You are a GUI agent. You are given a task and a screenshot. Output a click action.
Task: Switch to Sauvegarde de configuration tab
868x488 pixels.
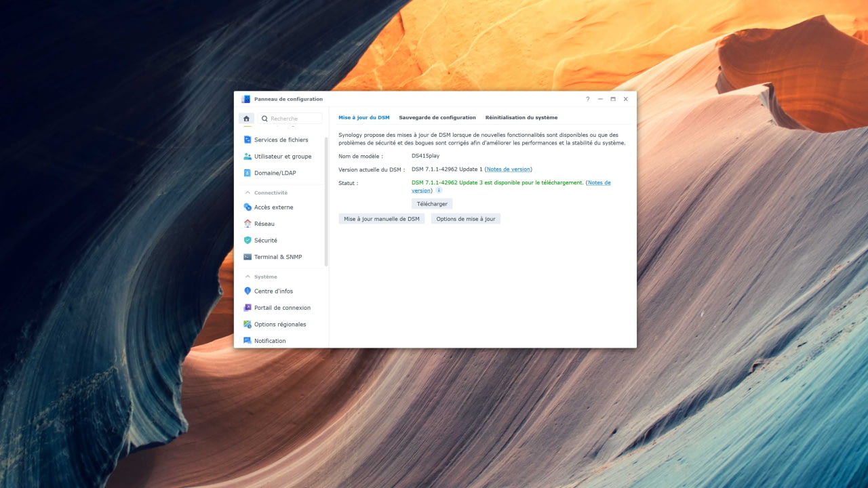click(437, 118)
